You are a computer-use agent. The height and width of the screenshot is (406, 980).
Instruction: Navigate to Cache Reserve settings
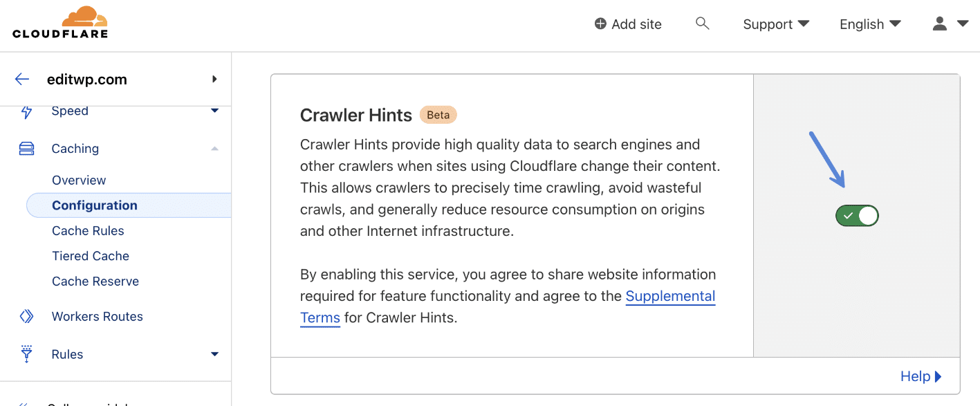[x=95, y=281]
